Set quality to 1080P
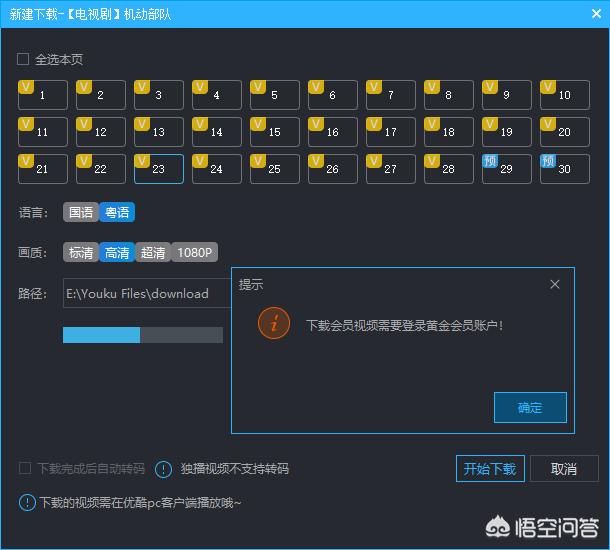610x550 pixels. click(x=195, y=252)
